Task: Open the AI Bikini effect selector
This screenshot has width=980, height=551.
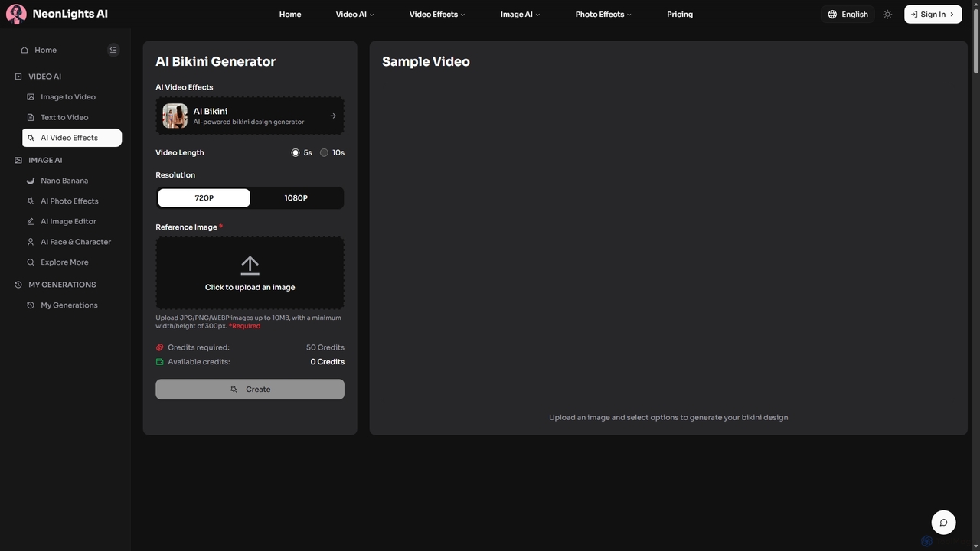Action: pos(250,116)
